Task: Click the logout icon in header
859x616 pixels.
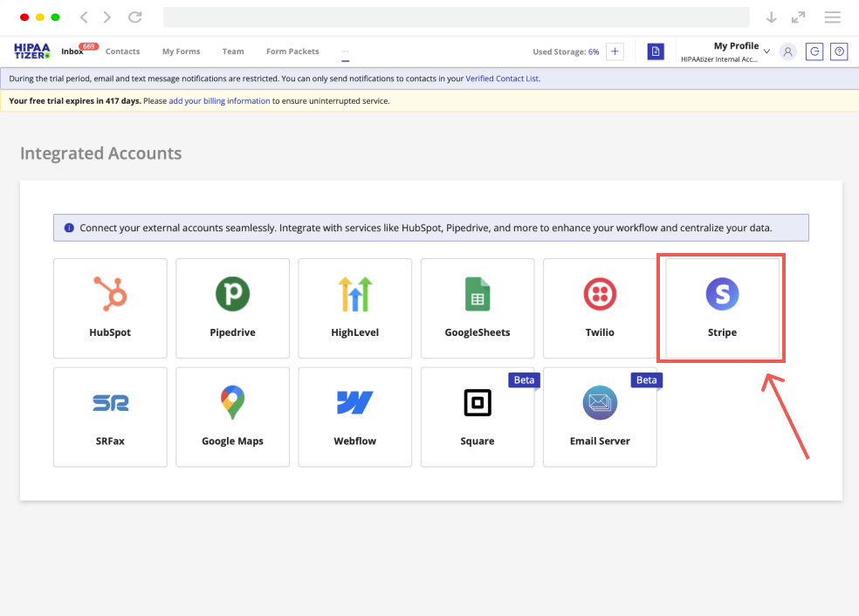Action: pyautogui.click(x=814, y=51)
